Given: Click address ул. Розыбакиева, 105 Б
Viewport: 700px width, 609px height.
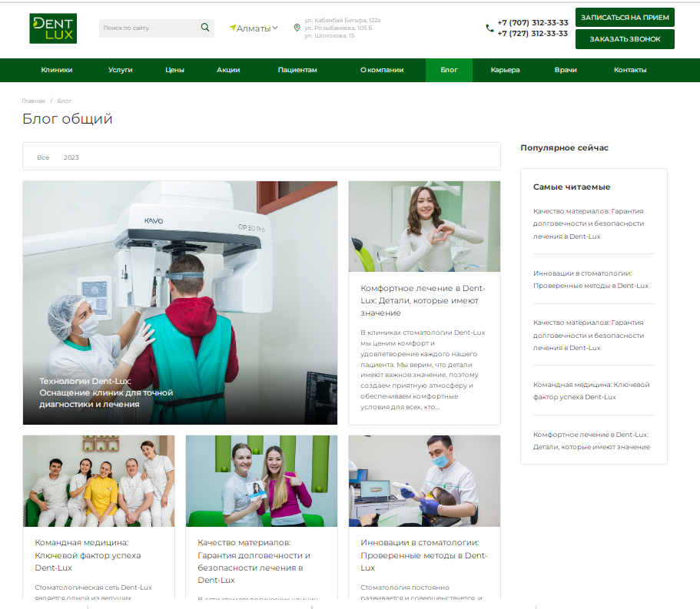Looking at the screenshot, I should (x=338, y=28).
